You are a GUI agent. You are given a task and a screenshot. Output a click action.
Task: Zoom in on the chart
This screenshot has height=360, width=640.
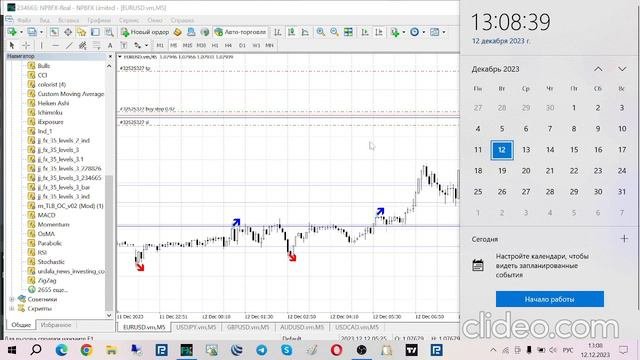tap(321, 32)
